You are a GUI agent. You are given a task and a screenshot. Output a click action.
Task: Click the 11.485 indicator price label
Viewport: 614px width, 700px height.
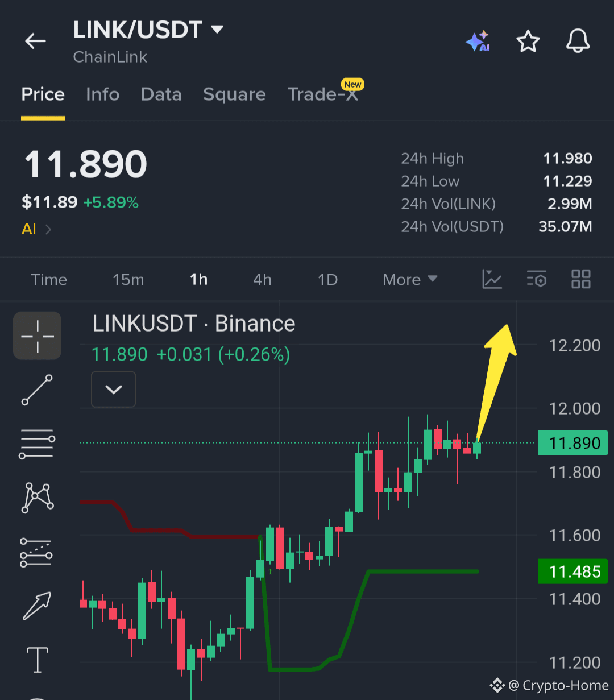click(573, 571)
